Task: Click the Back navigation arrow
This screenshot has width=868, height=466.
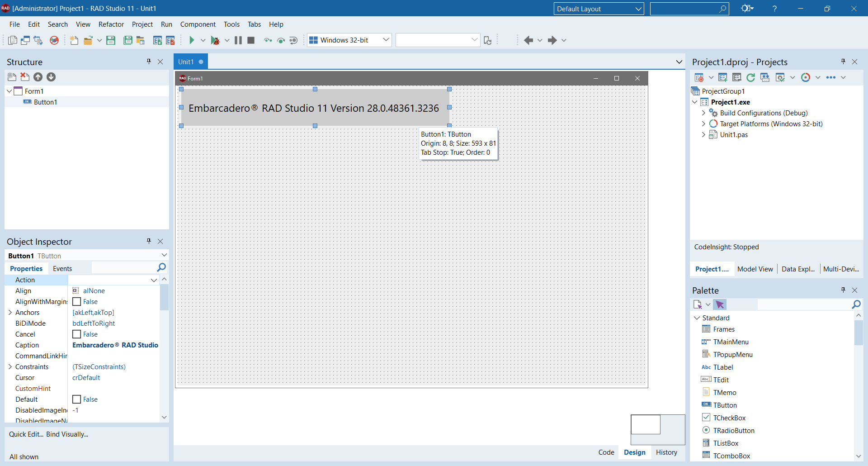Action: pyautogui.click(x=528, y=40)
